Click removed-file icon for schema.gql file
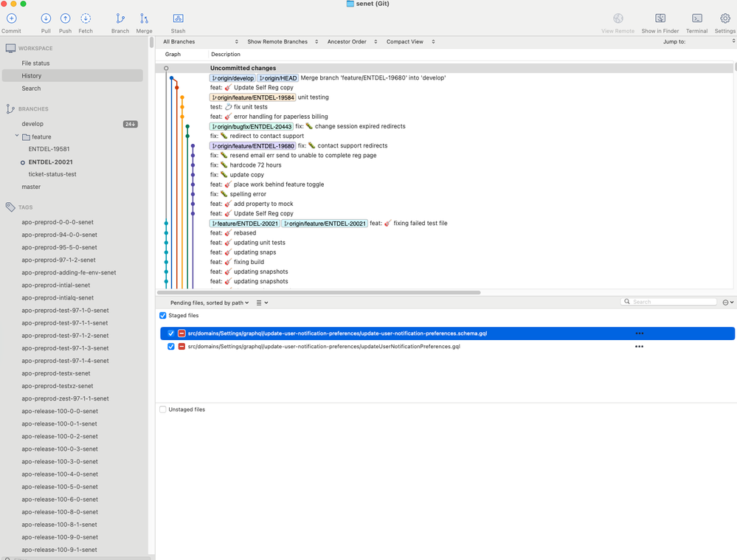This screenshot has height=560, width=737. click(181, 333)
